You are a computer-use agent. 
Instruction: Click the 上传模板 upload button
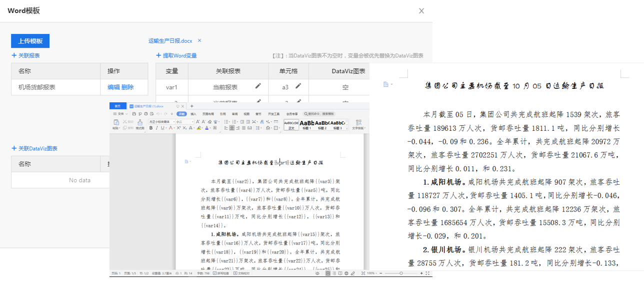click(x=30, y=41)
